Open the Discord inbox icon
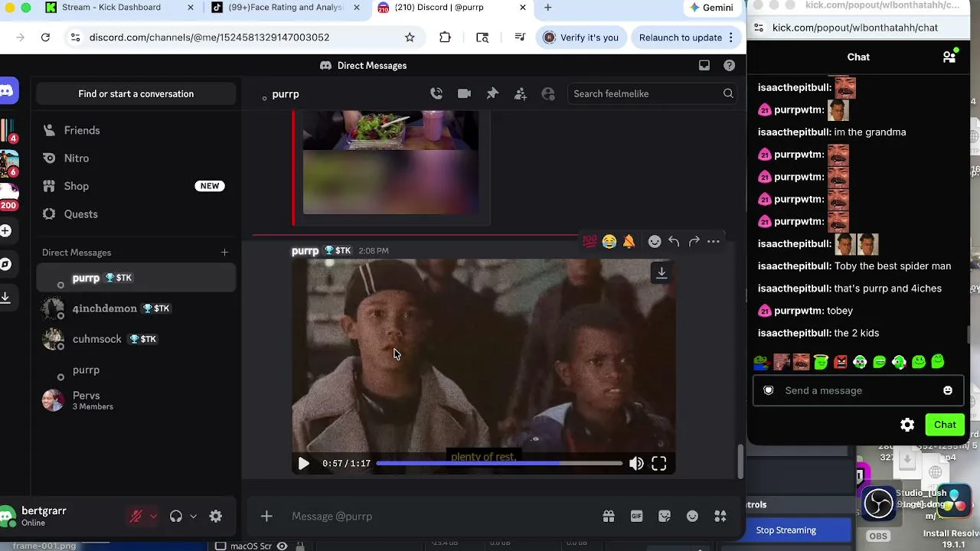Viewport: 980px width, 551px height. point(704,65)
